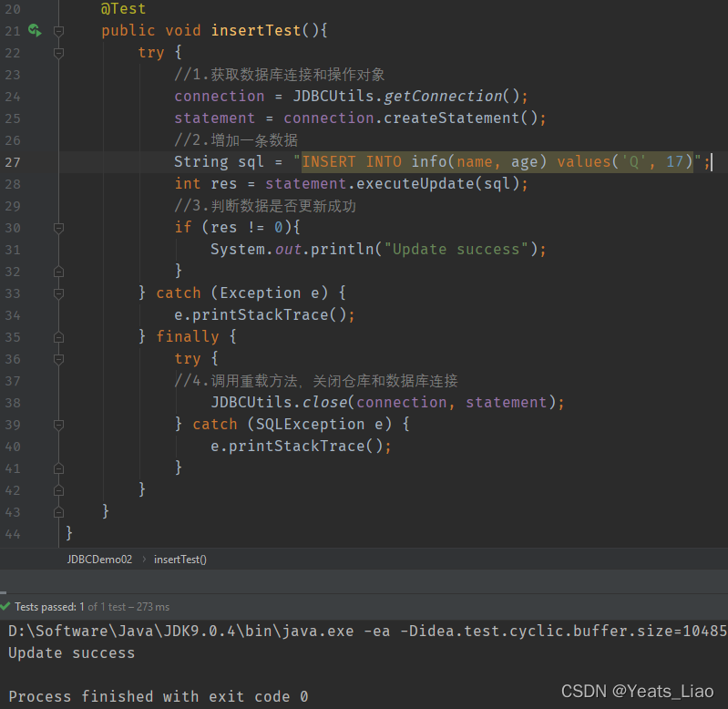
Task: Select JDBCDemo02 in the breadcrumb bar
Action: 99,559
